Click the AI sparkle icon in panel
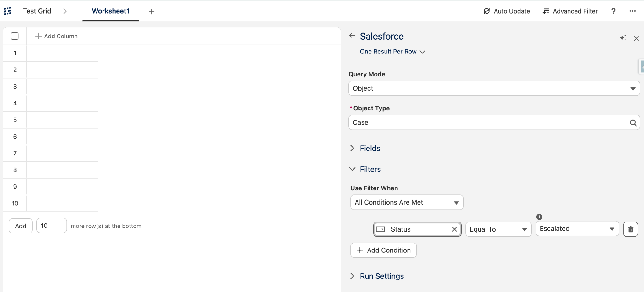Viewport: 644px width, 292px height. (x=623, y=38)
